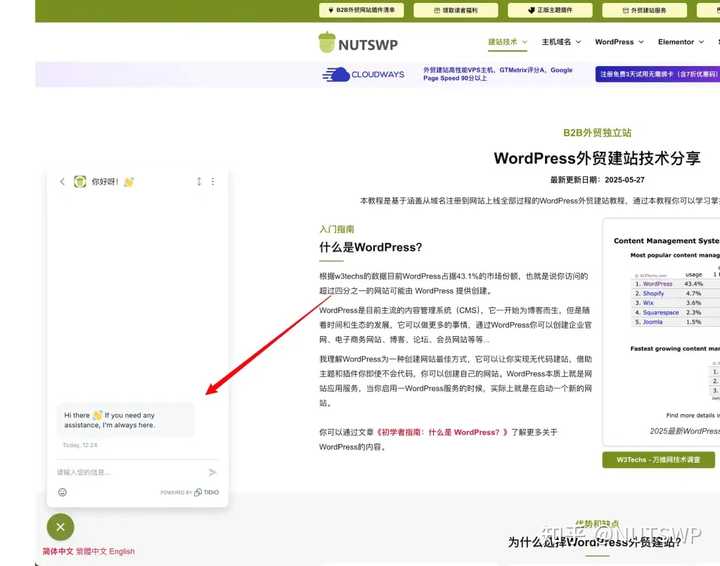Switch language to 繁體中文
The height and width of the screenshot is (566, 720).
tap(91, 551)
